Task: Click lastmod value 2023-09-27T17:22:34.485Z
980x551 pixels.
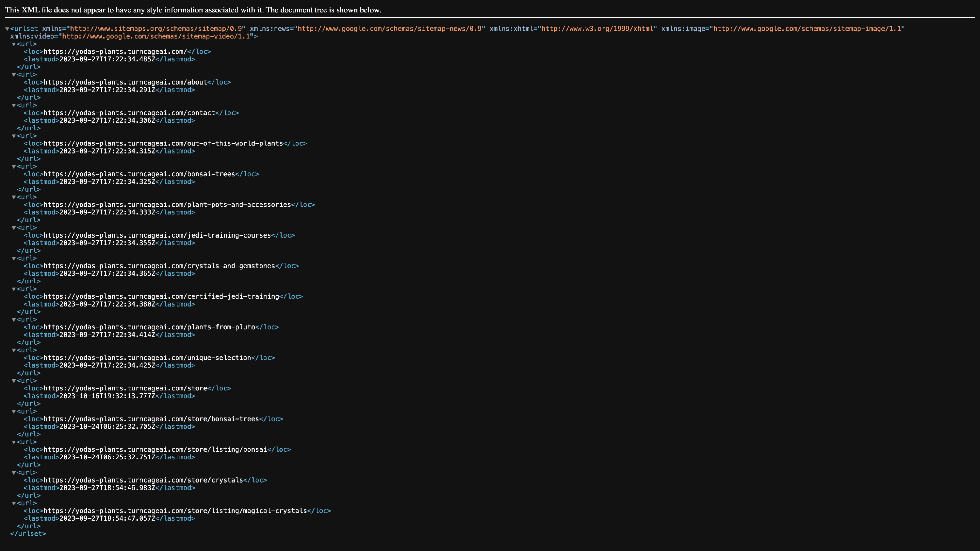Action: click(x=107, y=59)
